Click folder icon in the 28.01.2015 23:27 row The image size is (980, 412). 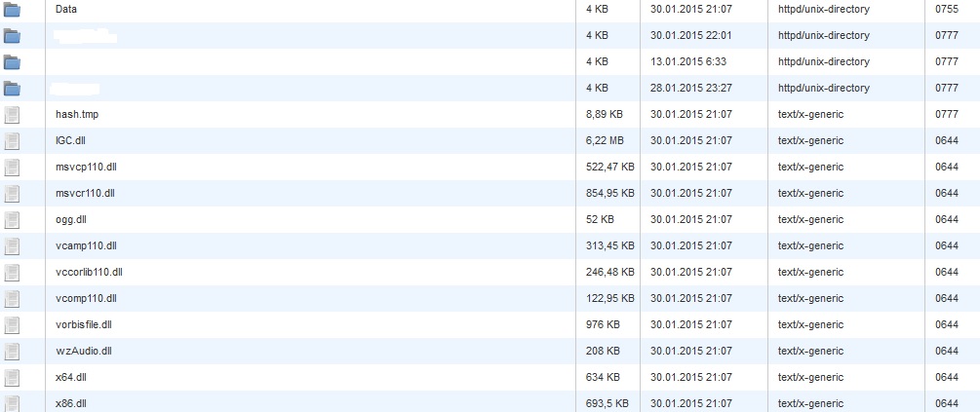tap(12, 89)
